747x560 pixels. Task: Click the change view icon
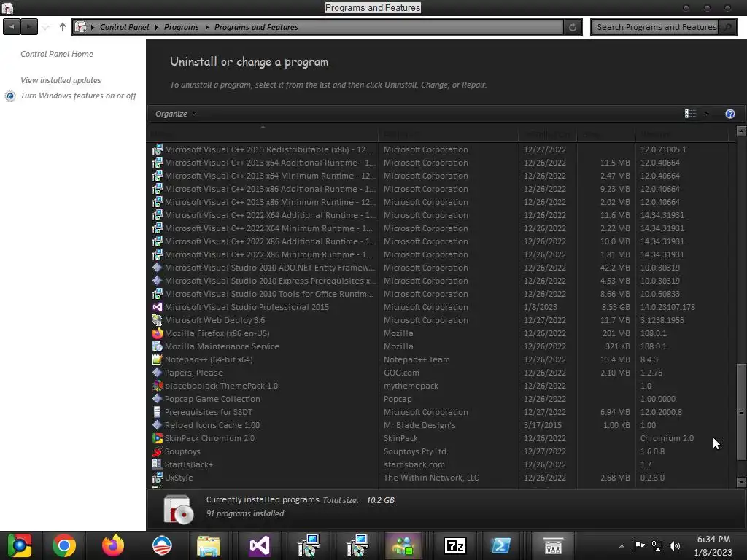690,113
